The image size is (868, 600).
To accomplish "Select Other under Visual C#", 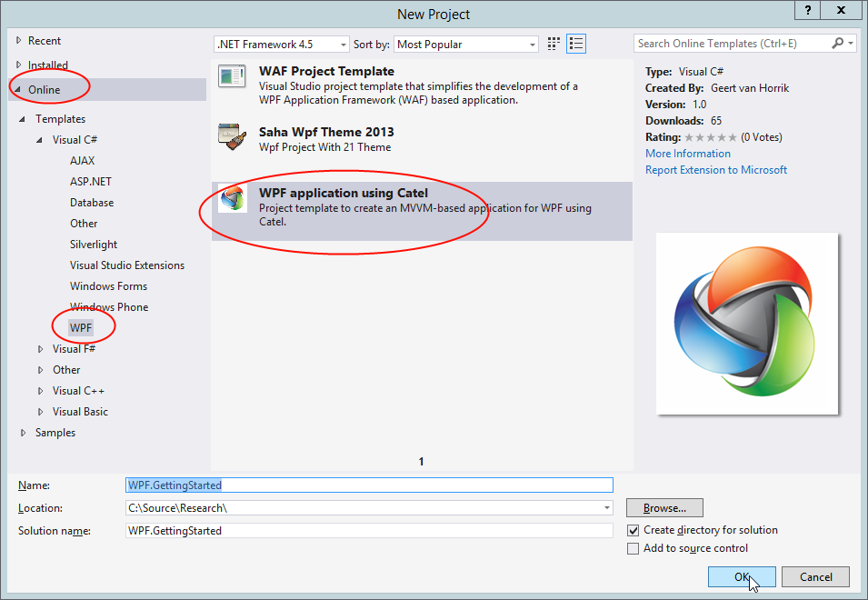I will [84, 224].
